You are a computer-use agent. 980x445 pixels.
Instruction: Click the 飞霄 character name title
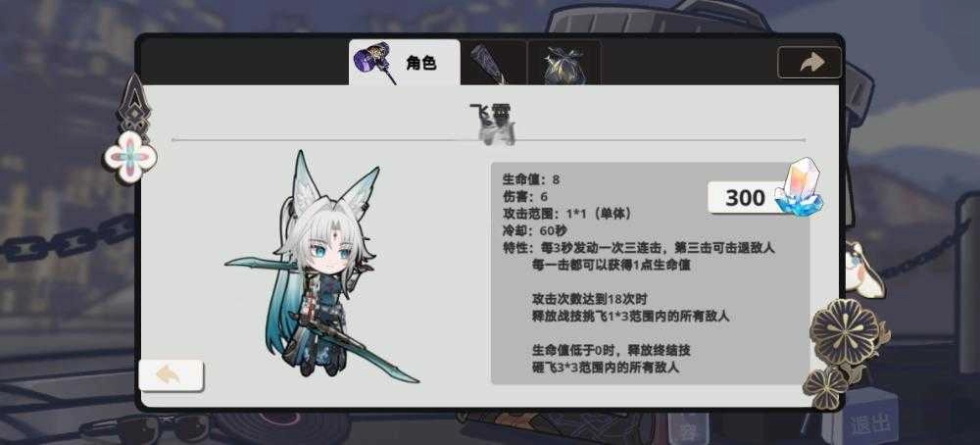coord(491,114)
